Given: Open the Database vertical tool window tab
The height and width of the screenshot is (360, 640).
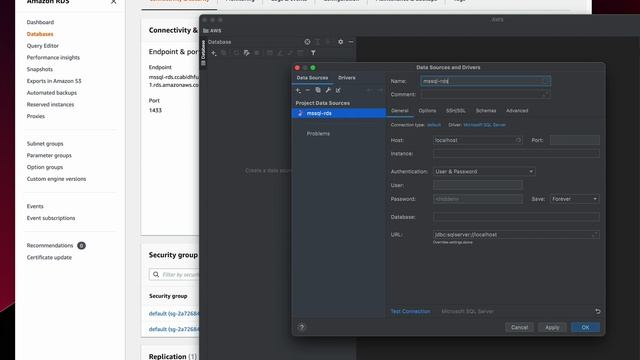Looking at the screenshot, I should click(203, 53).
